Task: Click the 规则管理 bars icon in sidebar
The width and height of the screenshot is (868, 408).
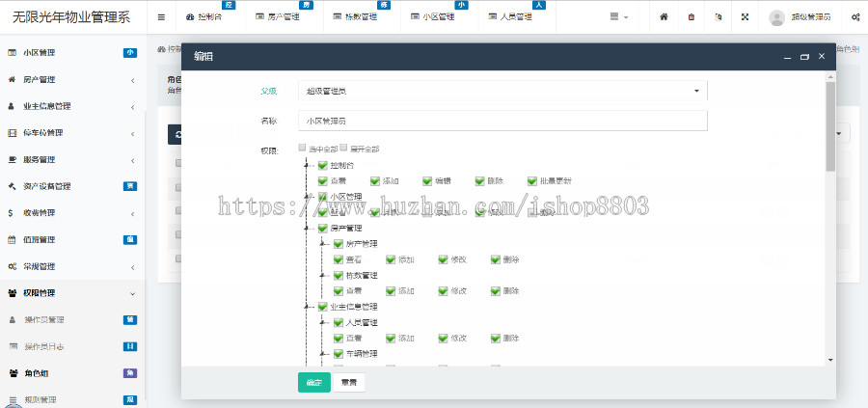Action: coord(14,399)
